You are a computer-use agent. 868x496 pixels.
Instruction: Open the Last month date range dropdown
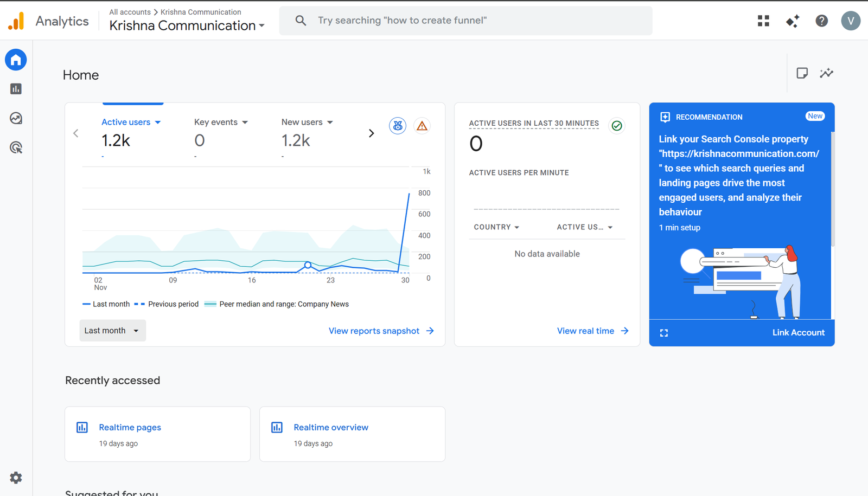coord(112,331)
